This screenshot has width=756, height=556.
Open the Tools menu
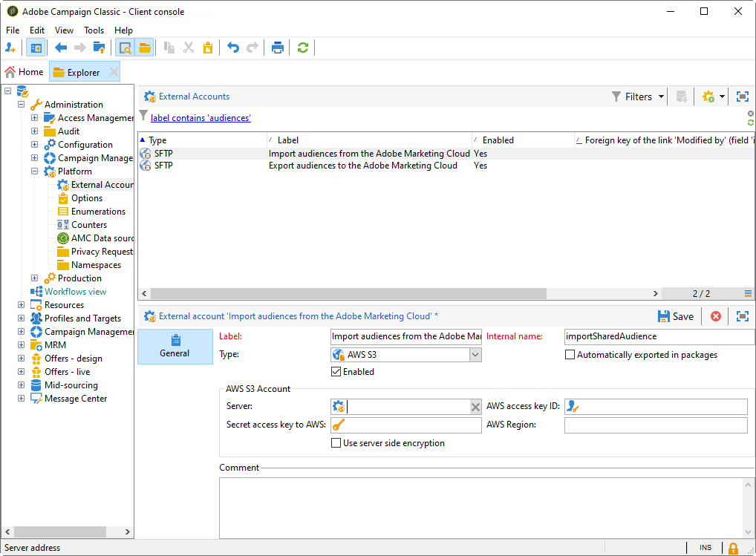pos(94,30)
